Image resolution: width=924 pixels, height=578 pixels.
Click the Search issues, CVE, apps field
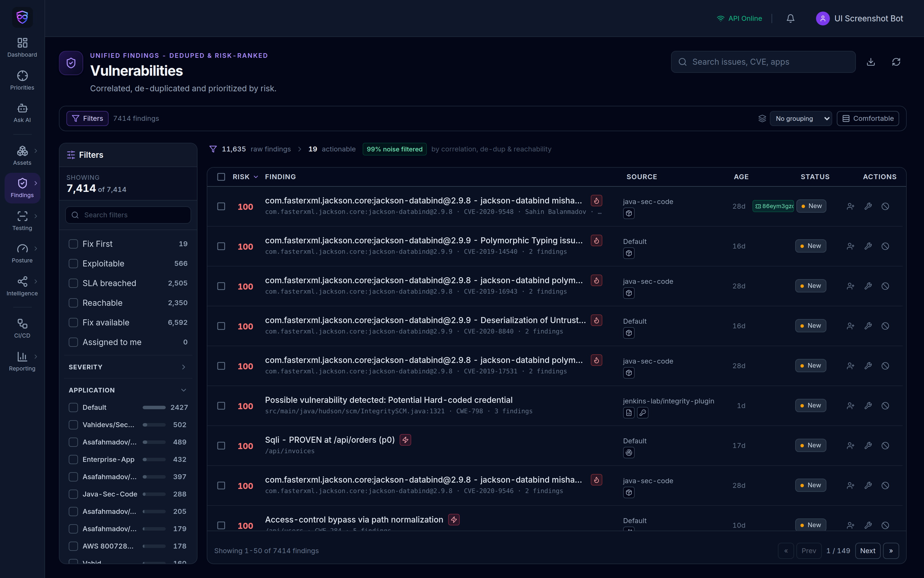[763, 62]
